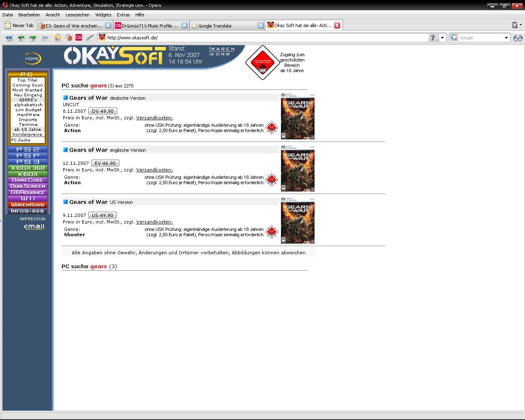The width and height of the screenshot is (525, 420).
Task: Reload the page using the orange reload icon
Action: pyautogui.click(x=57, y=37)
